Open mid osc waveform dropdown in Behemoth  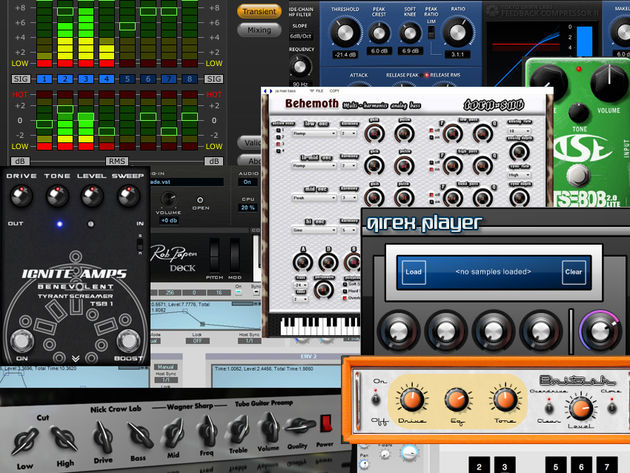click(314, 198)
